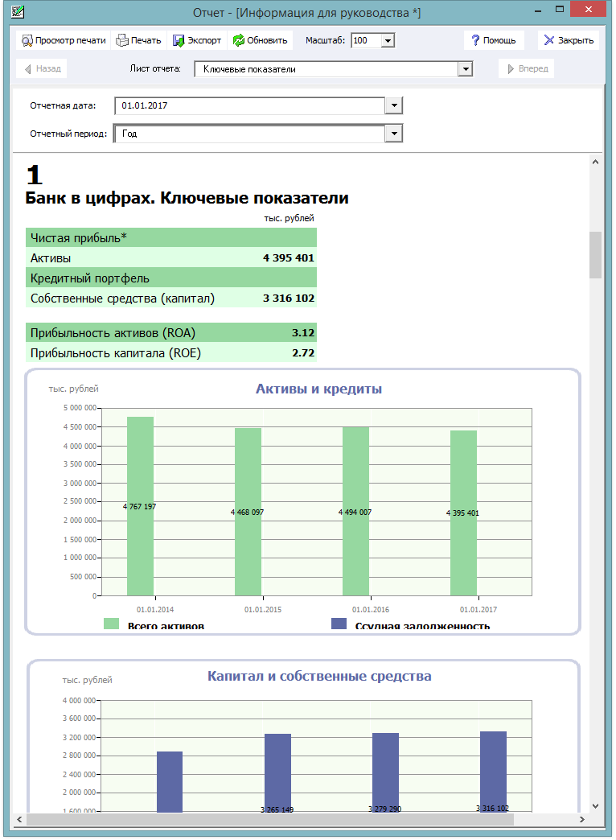Open help via Помощь question icon
This screenshot has height=840, width=616.
click(493, 40)
